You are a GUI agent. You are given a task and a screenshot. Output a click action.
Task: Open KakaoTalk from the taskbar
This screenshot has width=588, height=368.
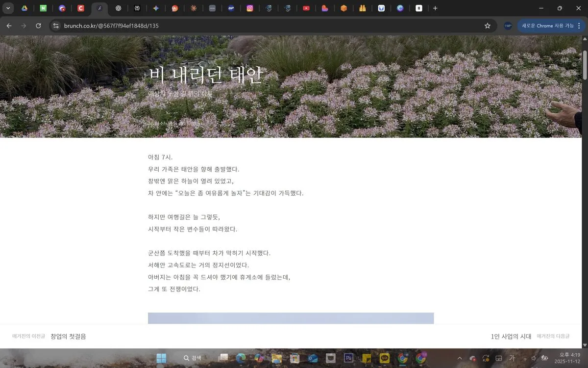click(384, 358)
